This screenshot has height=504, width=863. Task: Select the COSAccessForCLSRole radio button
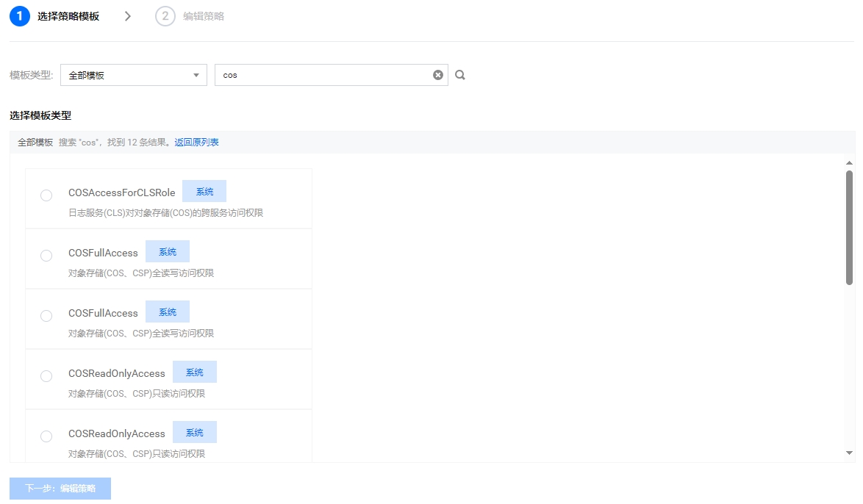pyautogui.click(x=46, y=195)
